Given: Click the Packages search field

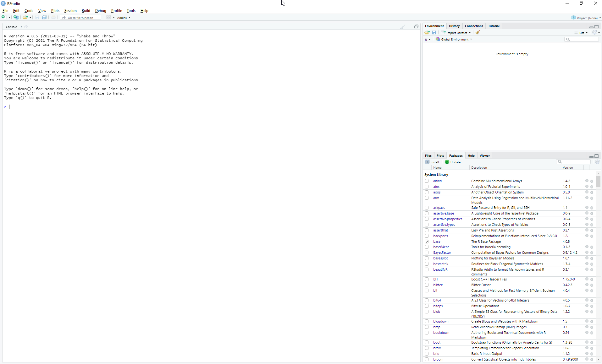Looking at the screenshot, I should [573, 162].
